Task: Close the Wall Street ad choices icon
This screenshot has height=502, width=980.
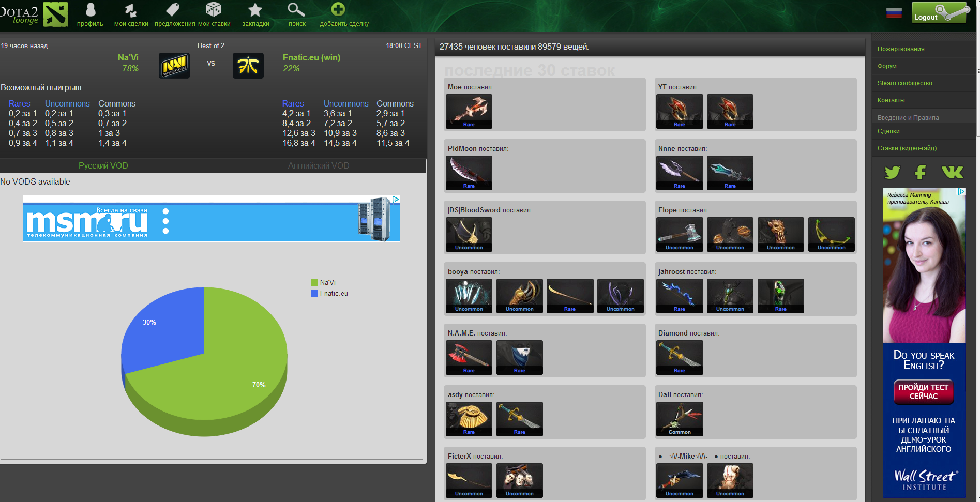Action: tap(961, 191)
